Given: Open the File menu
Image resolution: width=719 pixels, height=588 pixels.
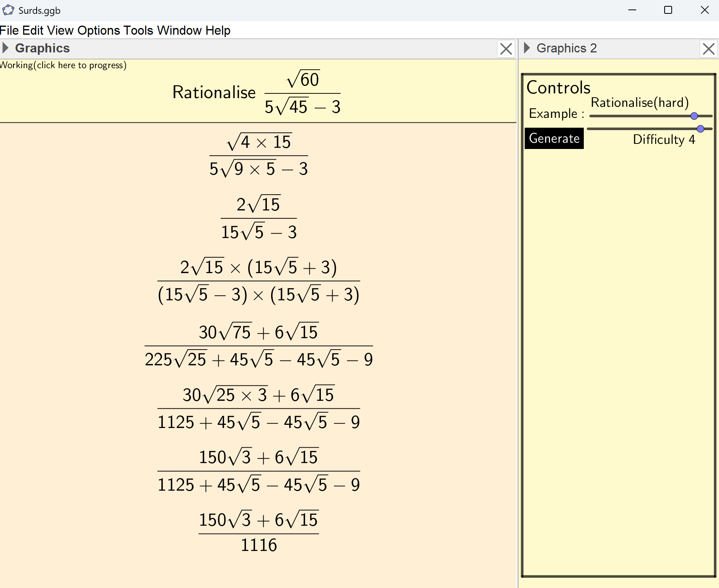Looking at the screenshot, I should [9, 30].
